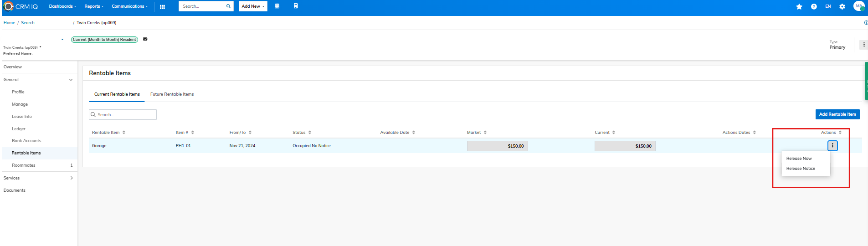Open the help question mark icon

[814, 6]
